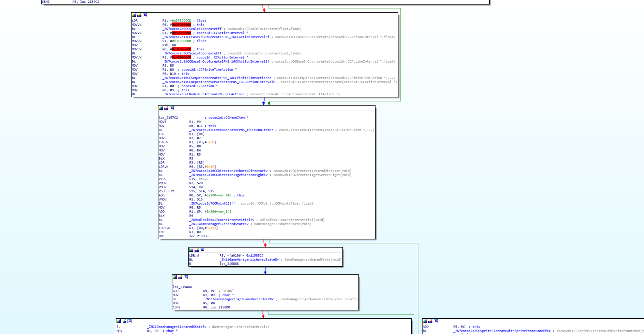Click the _ZN7cocos2d10CCSequence6create call name
Image resolution: width=644 pixels, height=334 pixels.
pyautogui.click(x=217, y=78)
